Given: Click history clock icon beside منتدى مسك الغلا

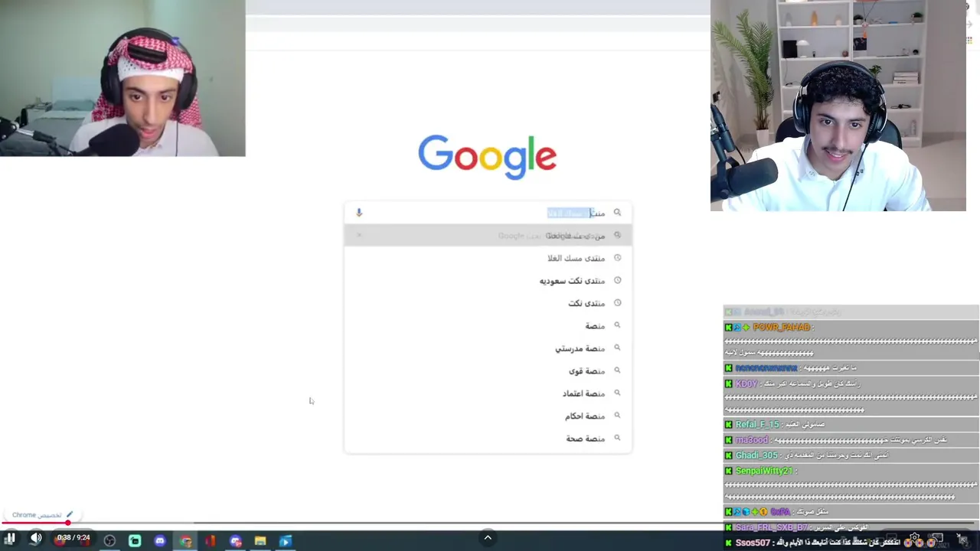Looking at the screenshot, I should click(617, 258).
